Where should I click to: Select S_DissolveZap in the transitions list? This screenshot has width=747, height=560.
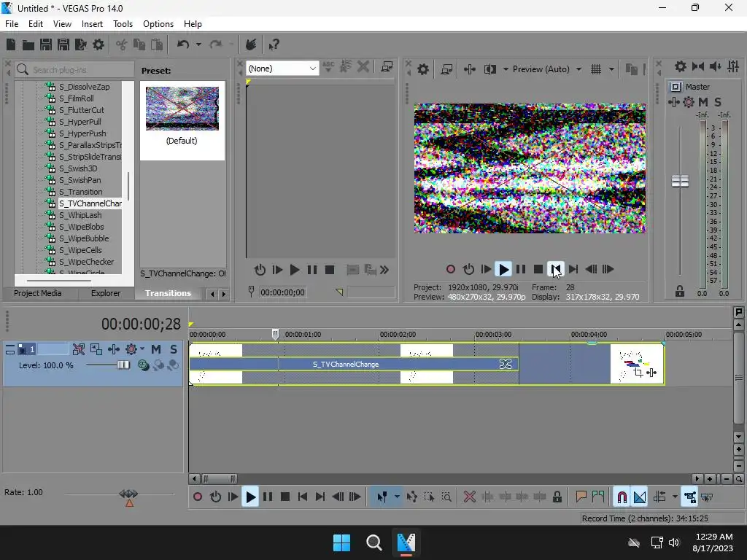[x=84, y=87]
